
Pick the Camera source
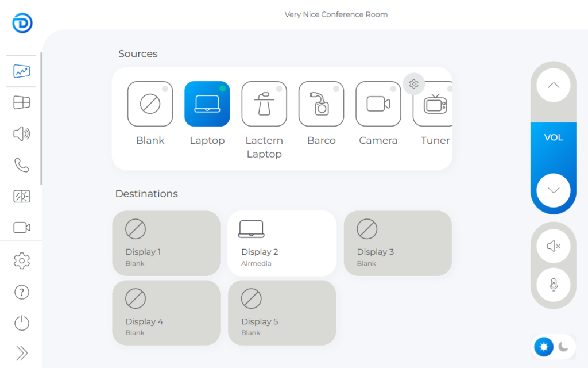378,104
